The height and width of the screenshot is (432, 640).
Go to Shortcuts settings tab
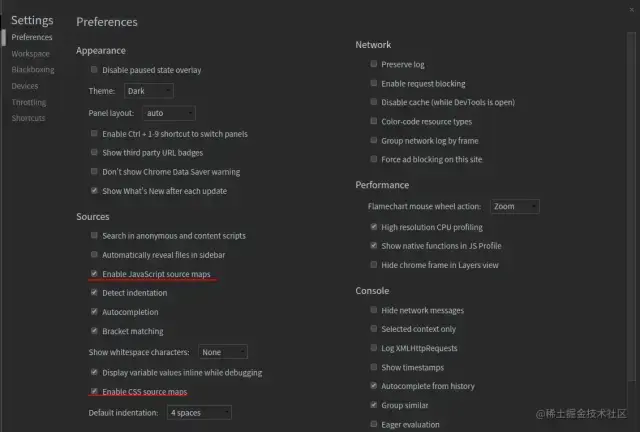click(x=28, y=118)
